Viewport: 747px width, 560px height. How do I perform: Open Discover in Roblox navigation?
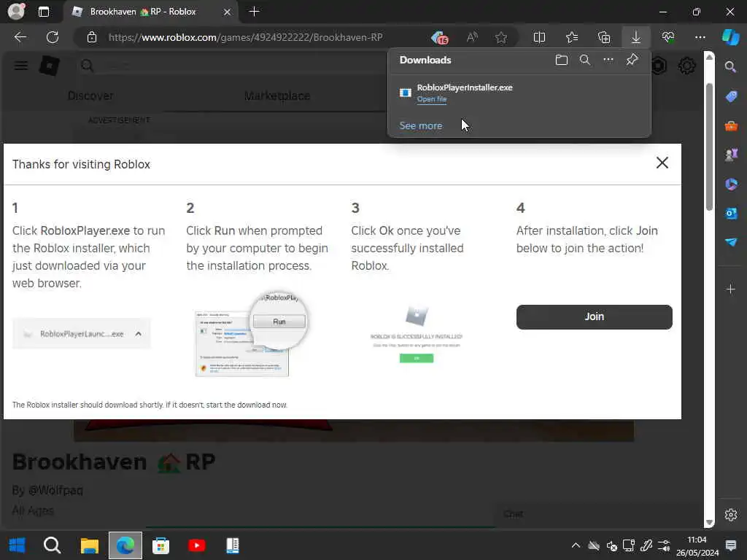click(90, 96)
